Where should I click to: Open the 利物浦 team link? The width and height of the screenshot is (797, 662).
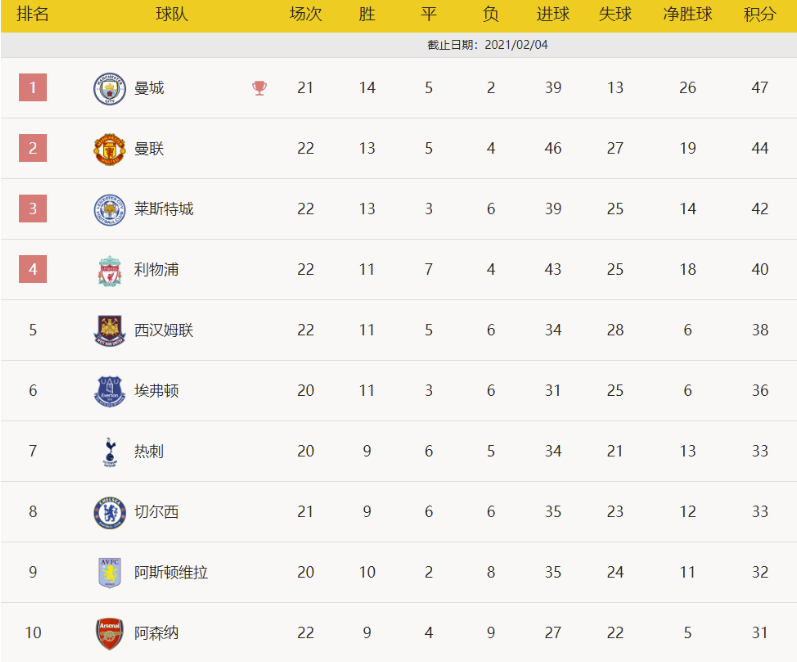point(157,270)
